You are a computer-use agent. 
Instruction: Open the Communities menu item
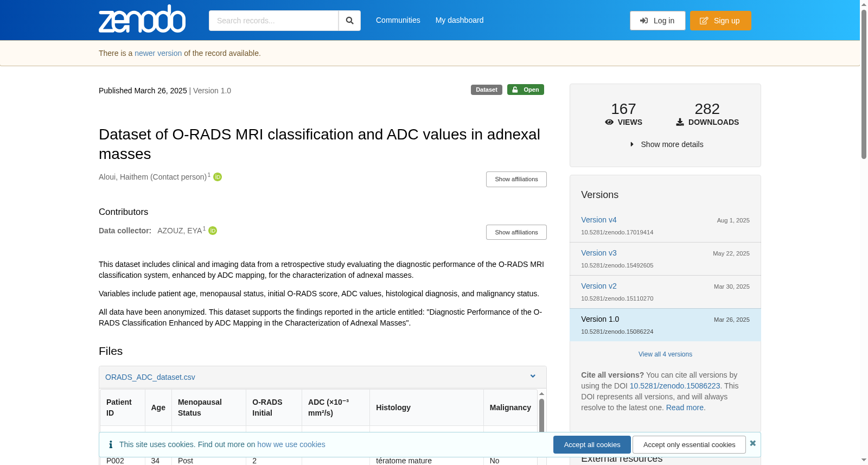398,20
